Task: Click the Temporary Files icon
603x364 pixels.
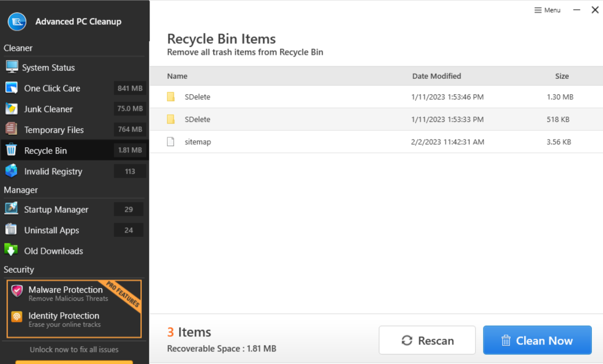Action: pos(12,128)
